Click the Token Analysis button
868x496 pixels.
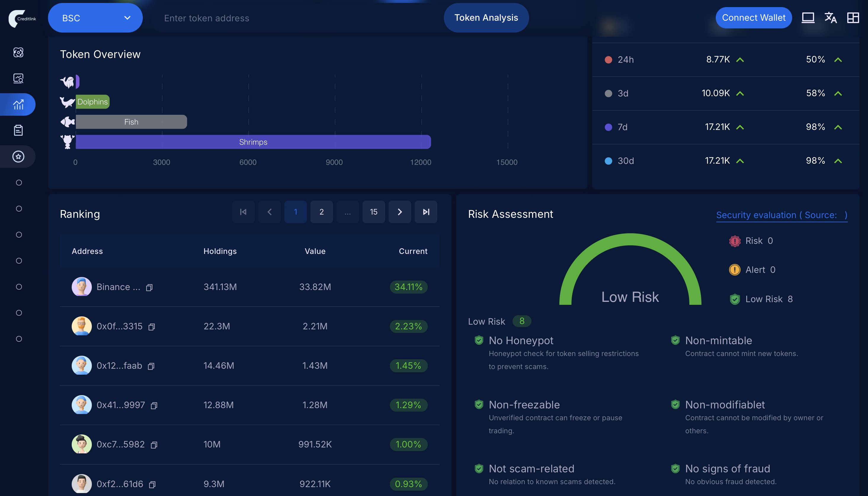[x=486, y=18]
